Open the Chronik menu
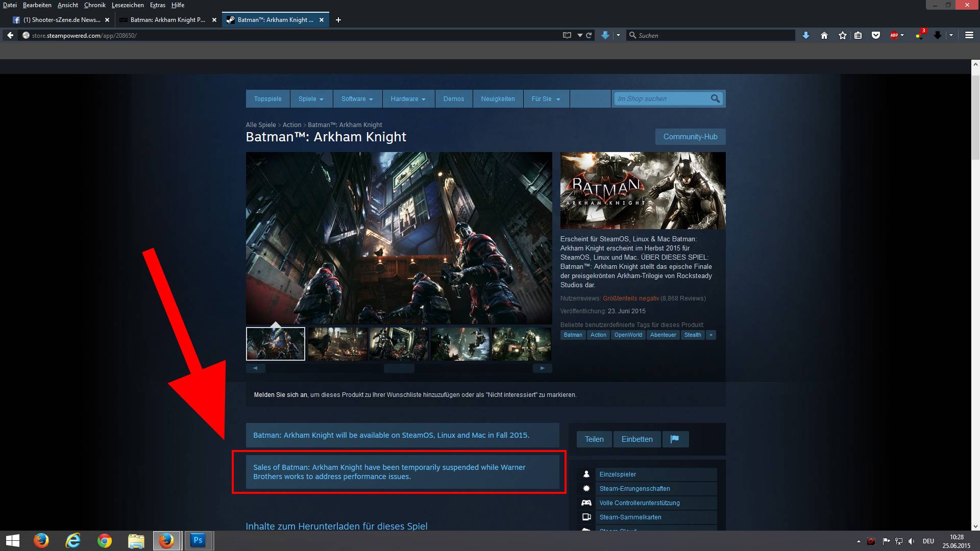980x551 pixels. [x=95, y=5]
